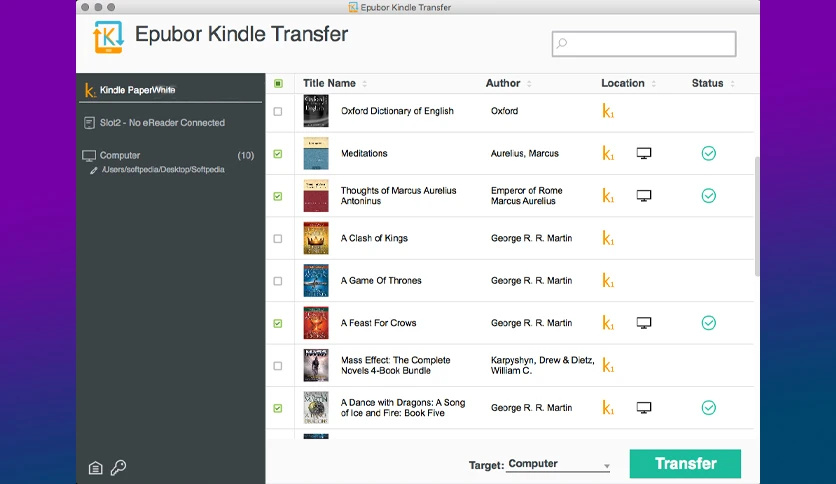Click author 'Aurelius, Marcus' cell

coord(525,154)
